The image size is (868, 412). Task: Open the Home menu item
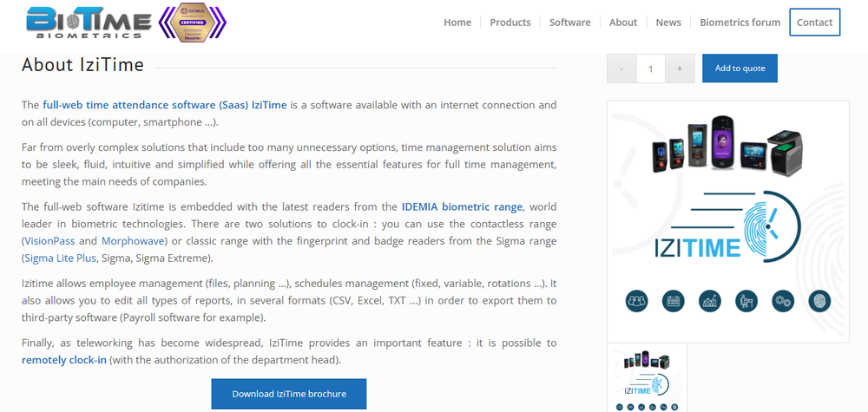coord(457,23)
